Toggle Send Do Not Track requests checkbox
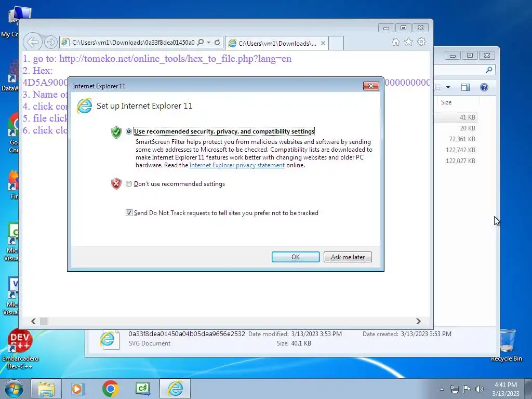Viewport: 532px width, 399px height. click(x=129, y=212)
